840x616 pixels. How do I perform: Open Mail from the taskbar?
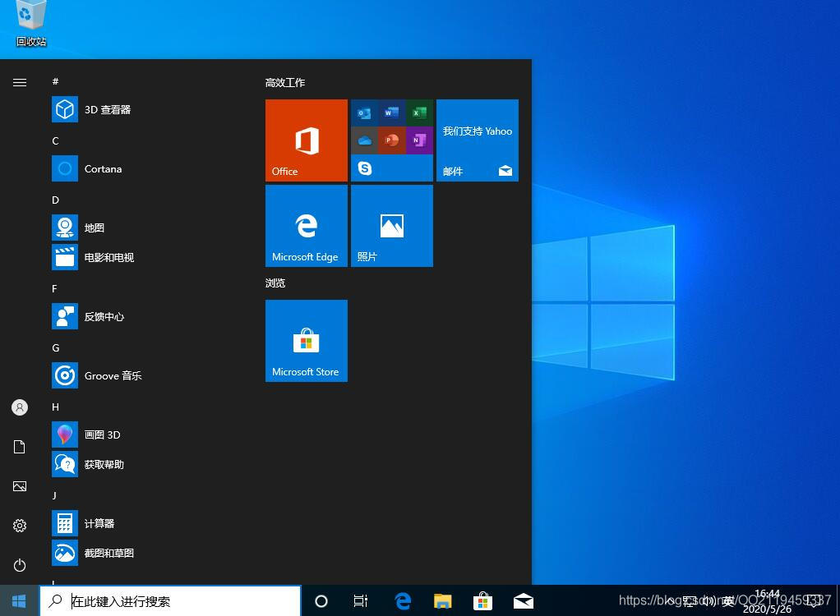pos(524,601)
